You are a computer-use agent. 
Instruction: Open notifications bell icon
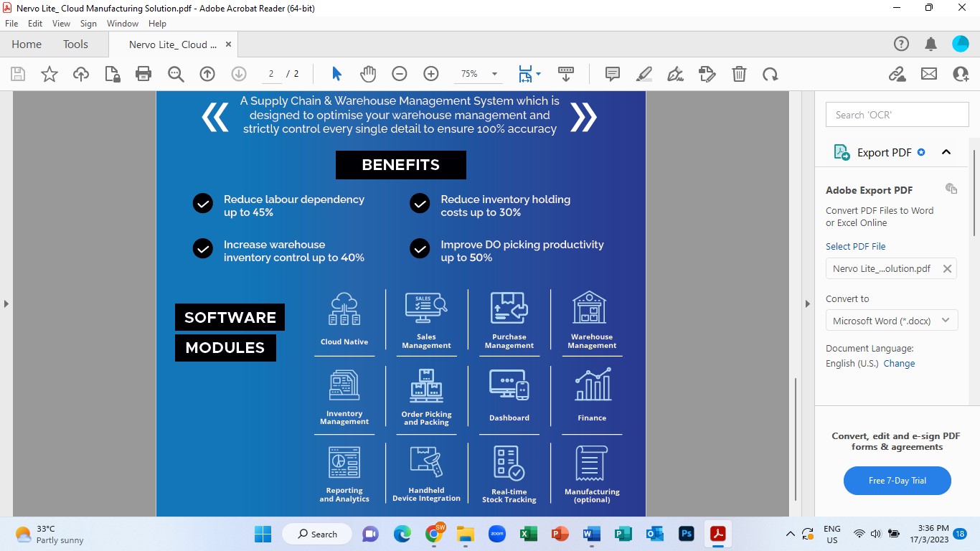tap(931, 44)
